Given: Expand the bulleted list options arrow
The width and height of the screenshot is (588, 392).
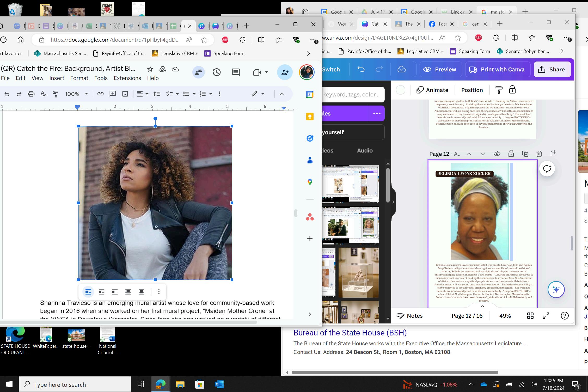Looking at the screenshot, I should [194, 94].
